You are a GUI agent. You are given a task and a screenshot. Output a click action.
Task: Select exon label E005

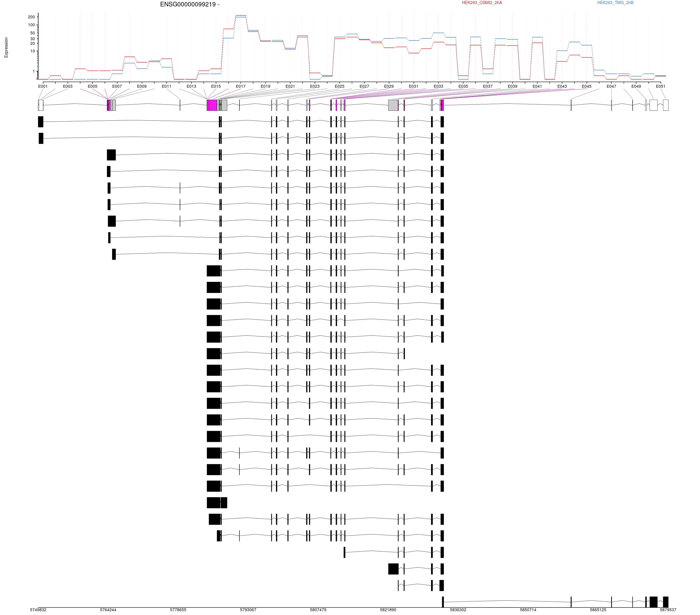coord(92,87)
